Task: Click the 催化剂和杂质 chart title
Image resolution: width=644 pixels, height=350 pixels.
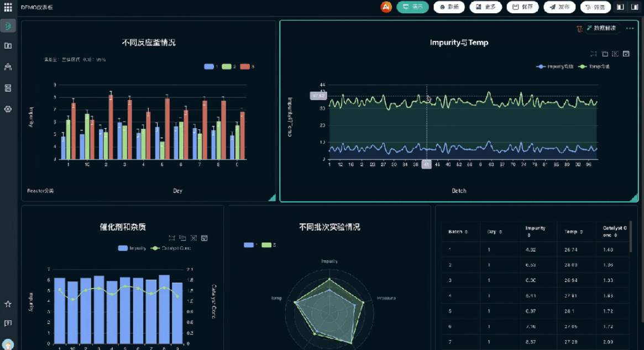Action: pyautogui.click(x=123, y=227)
